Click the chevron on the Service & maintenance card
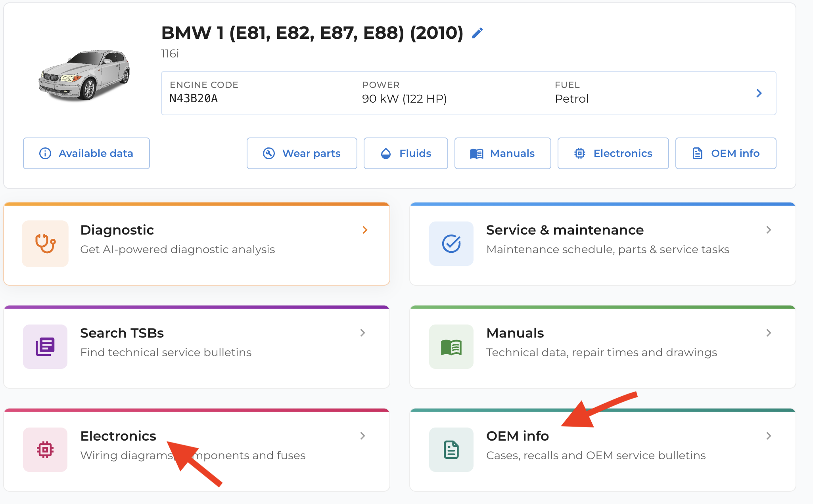 point(769,230)
